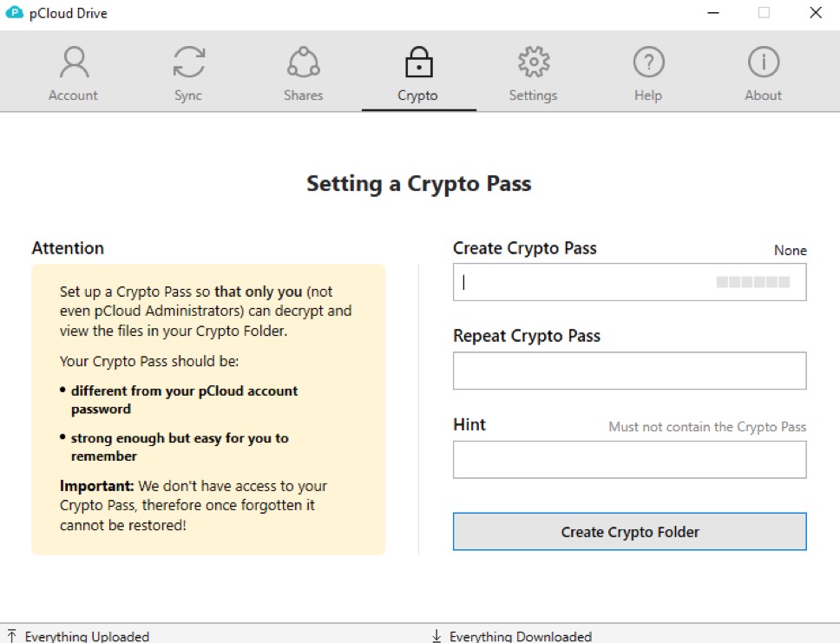
Task: Click the About tab label
Action: click(764, 95)
